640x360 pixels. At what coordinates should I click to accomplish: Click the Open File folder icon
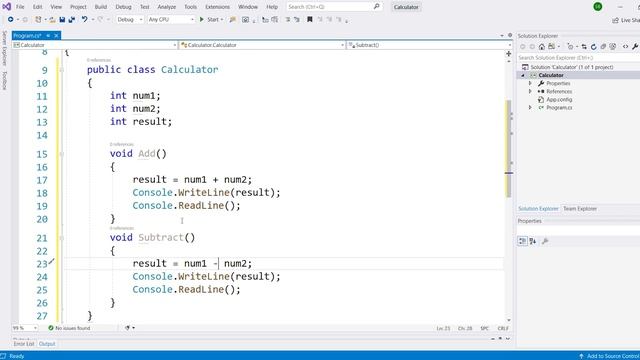tap(52, 19)
